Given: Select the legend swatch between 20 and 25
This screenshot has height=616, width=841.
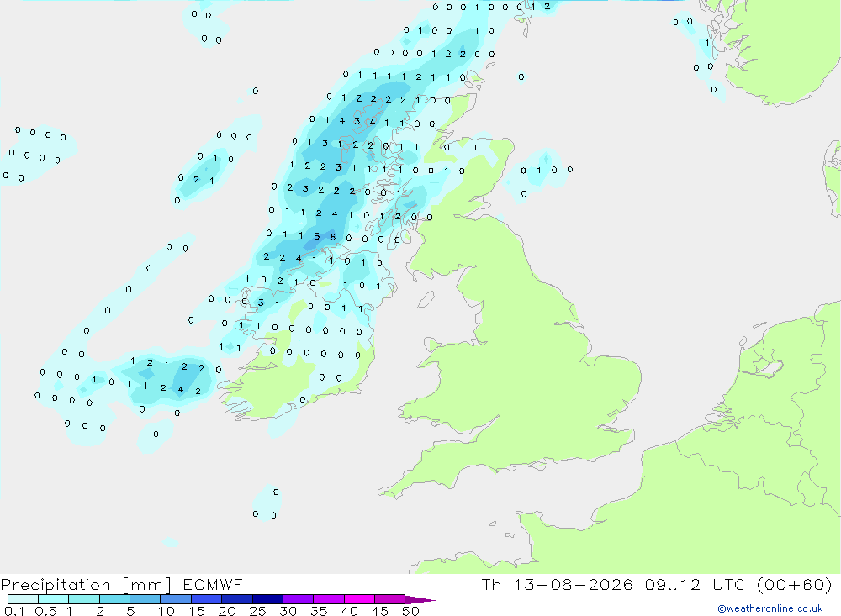Looking at the screenshot, I should [237, 599].
